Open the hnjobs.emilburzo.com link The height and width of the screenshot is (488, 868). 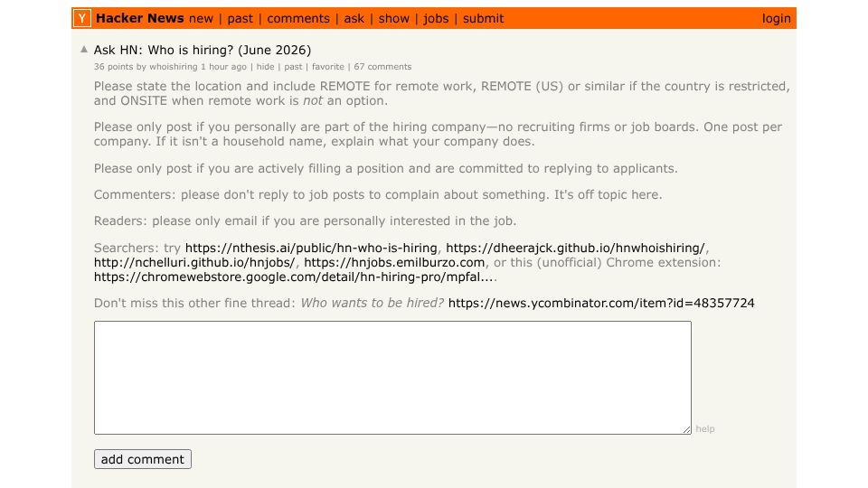394,262
